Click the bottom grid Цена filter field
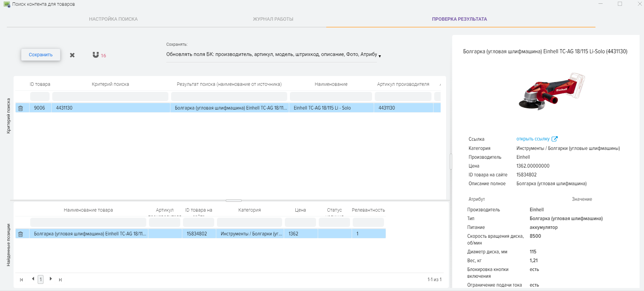Viewport: 644px width, 291px height. pos(300,222)
